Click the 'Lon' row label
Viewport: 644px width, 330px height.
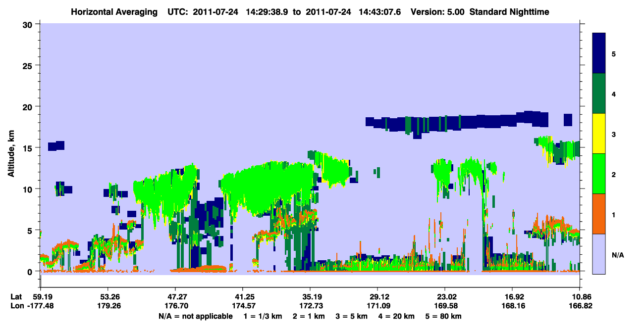point(17,306)
